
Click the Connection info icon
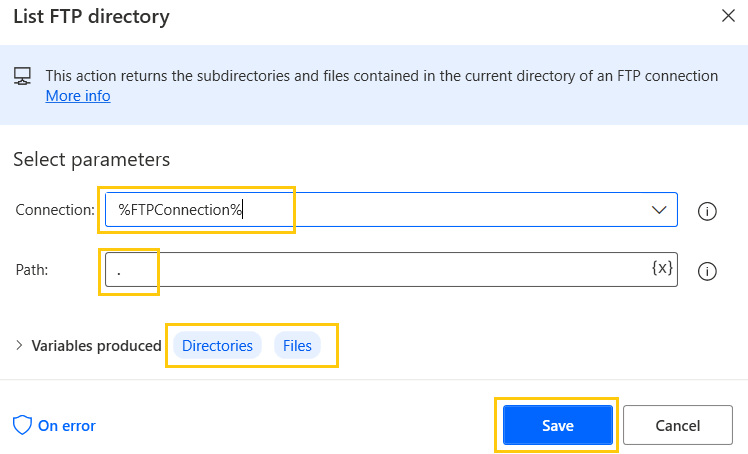tap(707, 211)
